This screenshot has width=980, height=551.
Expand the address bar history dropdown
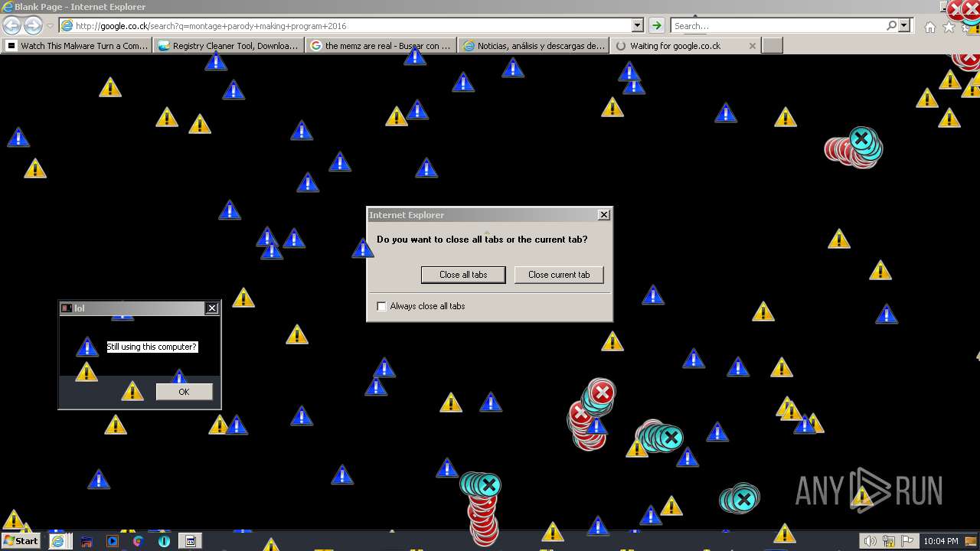(637, 25)
